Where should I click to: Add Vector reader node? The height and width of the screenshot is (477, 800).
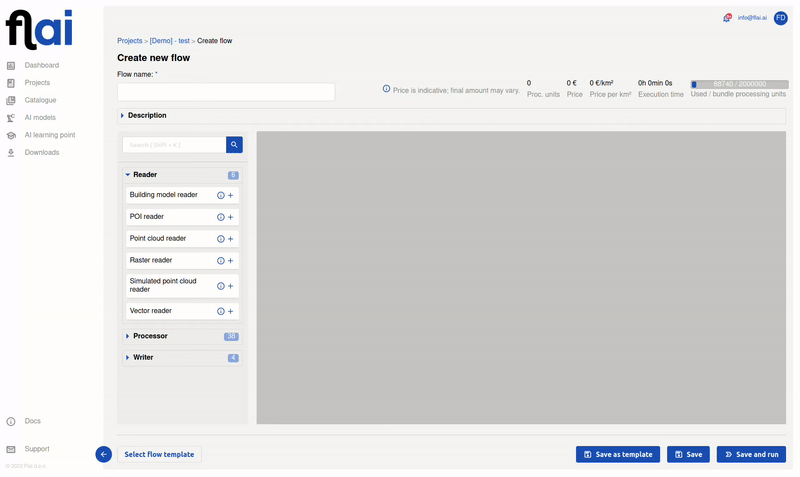coord(231,311)
